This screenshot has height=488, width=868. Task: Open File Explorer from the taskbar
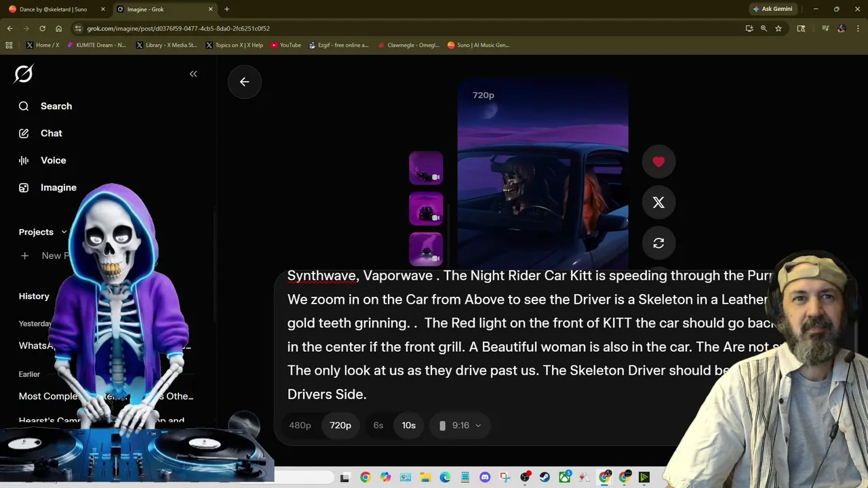(x=425, y=478)
